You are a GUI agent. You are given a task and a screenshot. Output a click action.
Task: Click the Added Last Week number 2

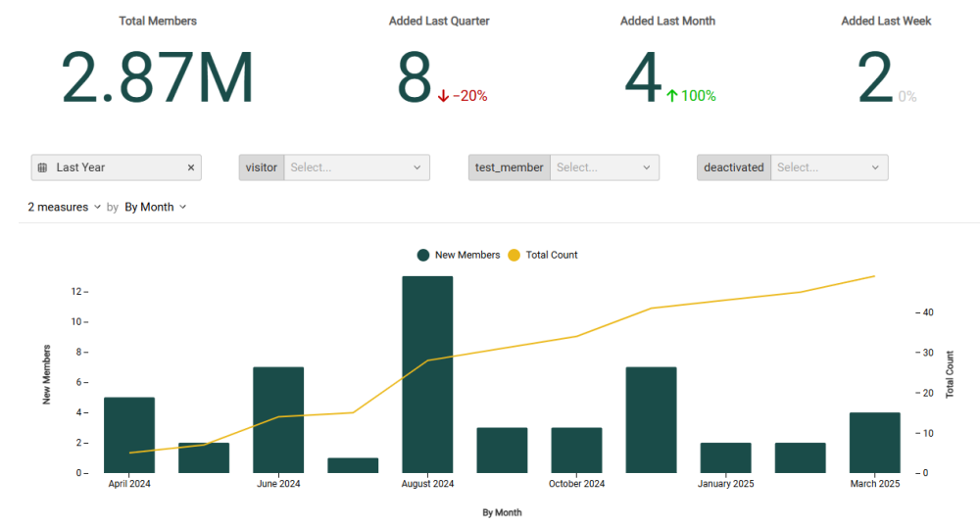point(874,78)
